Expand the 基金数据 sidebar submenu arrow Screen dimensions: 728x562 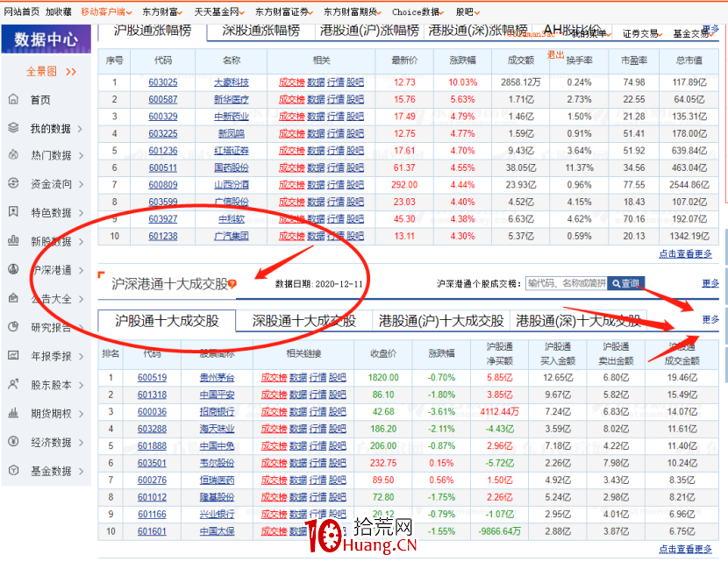(x=82, y=471)
